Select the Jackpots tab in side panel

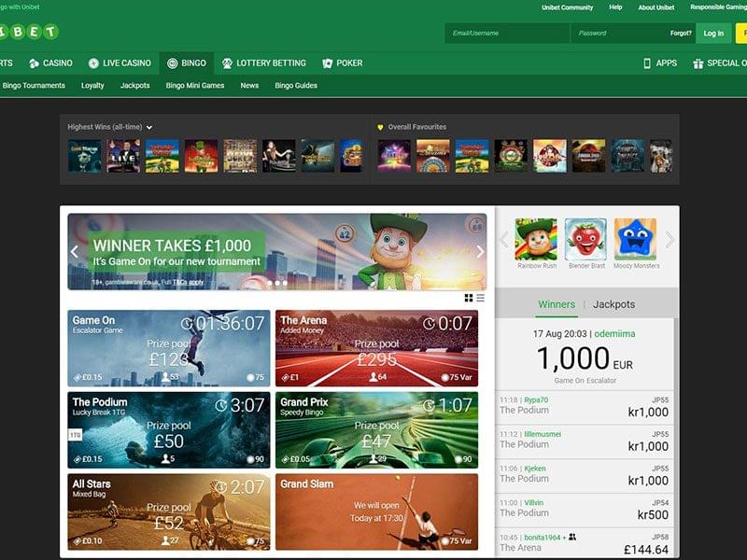[x=613, y=304]
